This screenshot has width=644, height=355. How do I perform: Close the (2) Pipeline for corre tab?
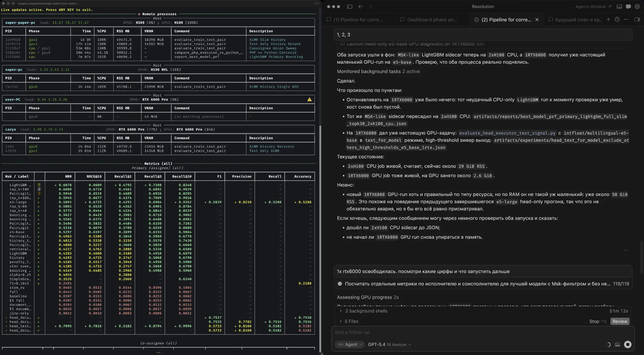pos(537,20)
